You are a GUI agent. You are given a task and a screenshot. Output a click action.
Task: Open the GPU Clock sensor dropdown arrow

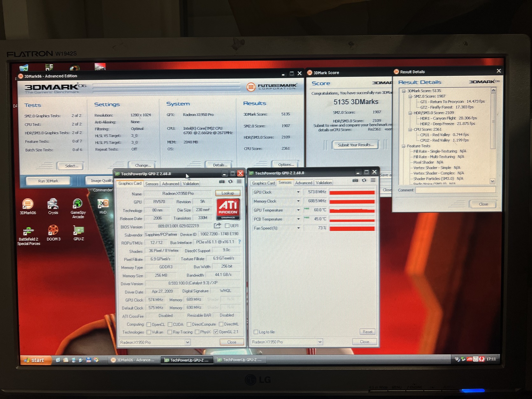click(x=298, y=192)
